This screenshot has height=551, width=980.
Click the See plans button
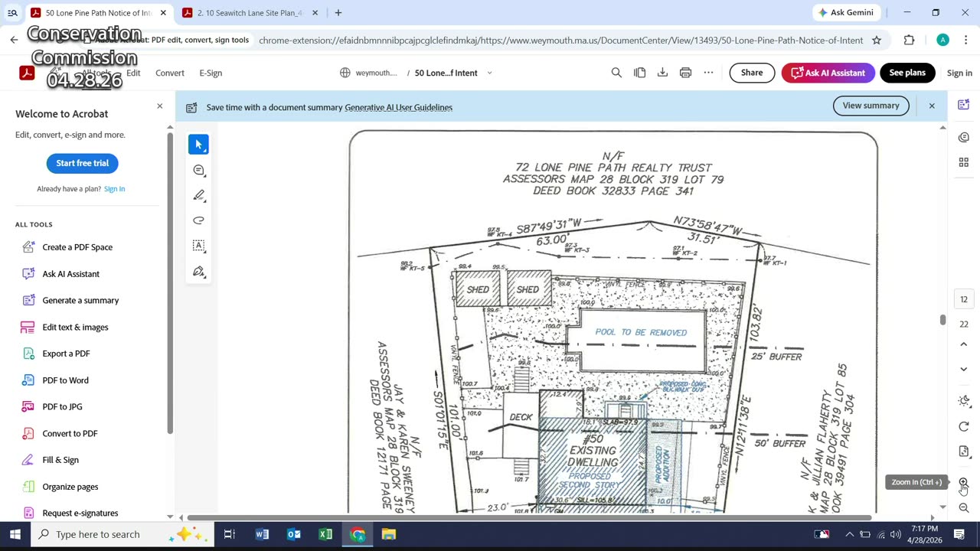pyautogui.click(x=907, y=73)
